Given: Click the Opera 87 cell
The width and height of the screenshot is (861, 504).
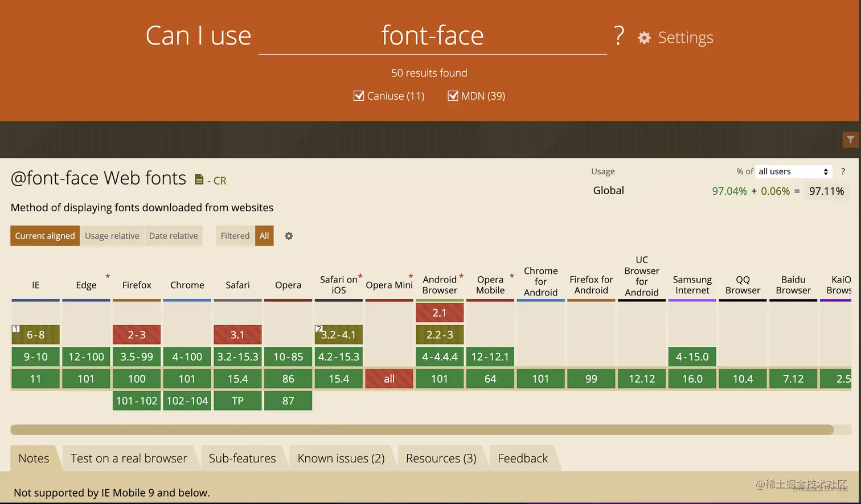Looking at the screenshot, I should click(x=288, y=401).
